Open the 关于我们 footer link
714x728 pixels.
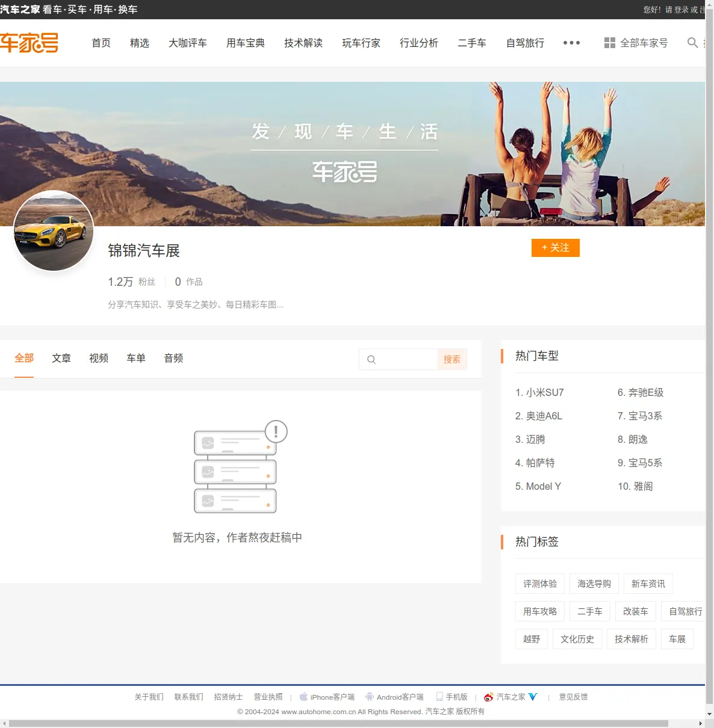(149, 697)
